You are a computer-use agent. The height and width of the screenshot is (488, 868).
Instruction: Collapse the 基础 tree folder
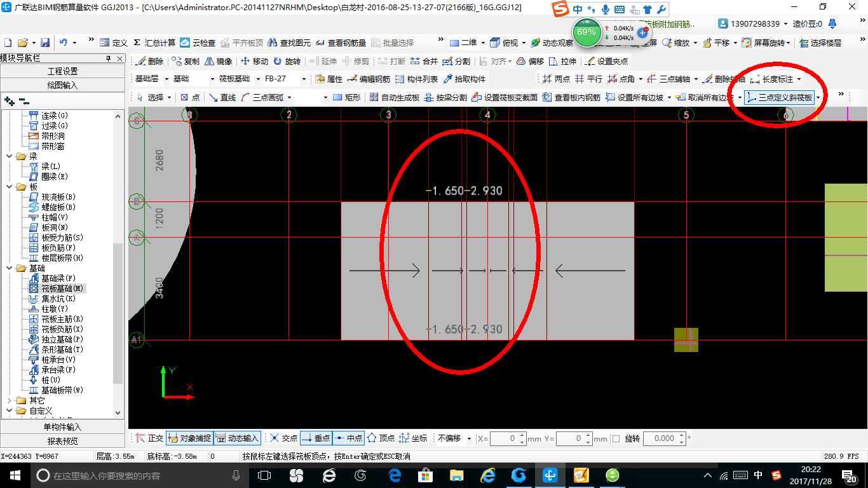[x=9, y=268]
